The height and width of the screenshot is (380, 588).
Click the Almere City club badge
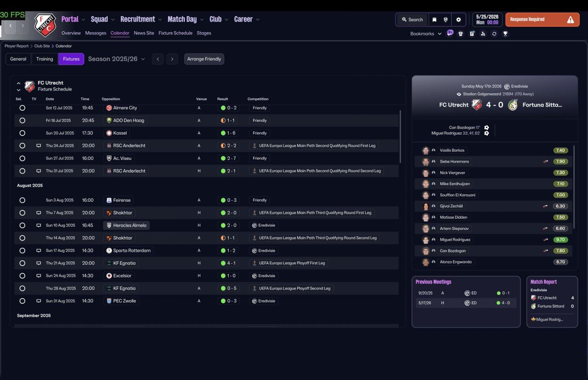[109, 108]
